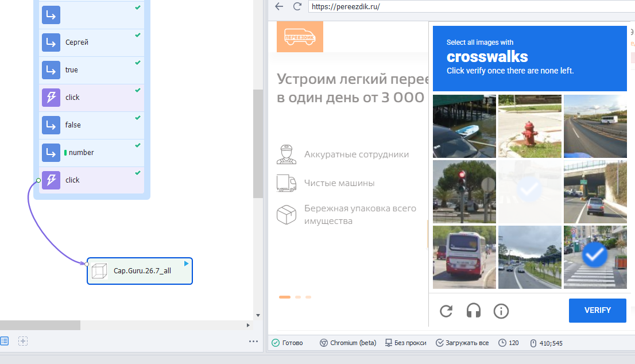The height and width of the screenshot is (364, 635).
Task: Select the highway with white bus tile
Action: point(595,126)
